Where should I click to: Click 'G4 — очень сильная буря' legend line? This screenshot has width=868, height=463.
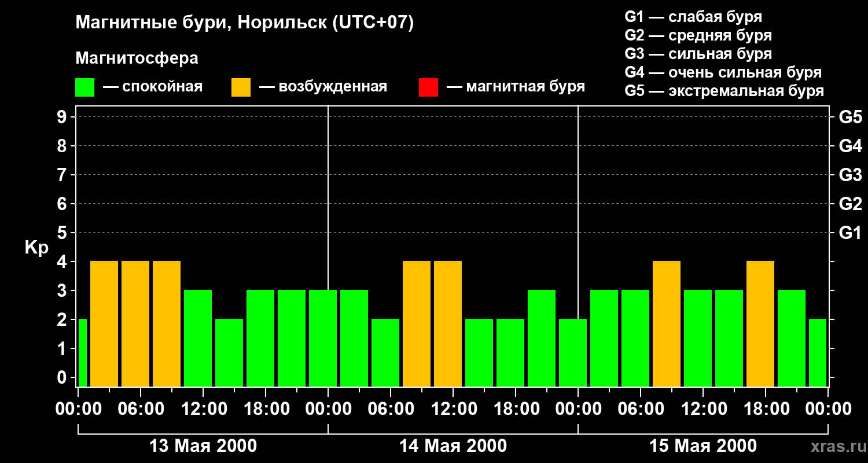pyautogui.click(x=723, y=72)
